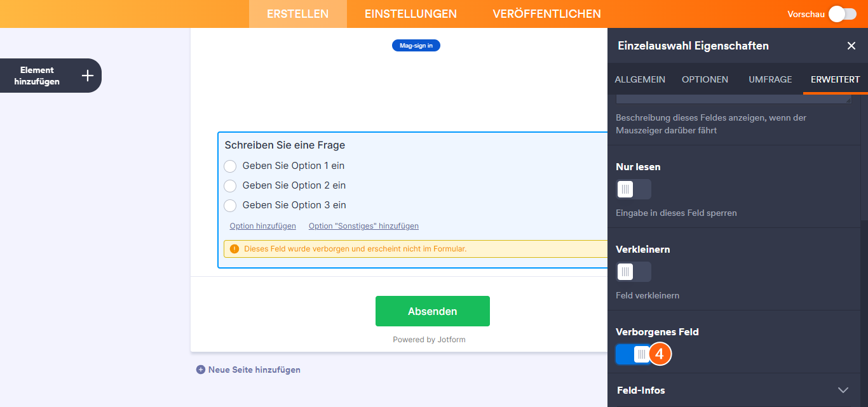The width and height of the screenshot is (868, 407).
Task: Click the Option Sonstiges hinzufügen link
Action: (363, 225)
